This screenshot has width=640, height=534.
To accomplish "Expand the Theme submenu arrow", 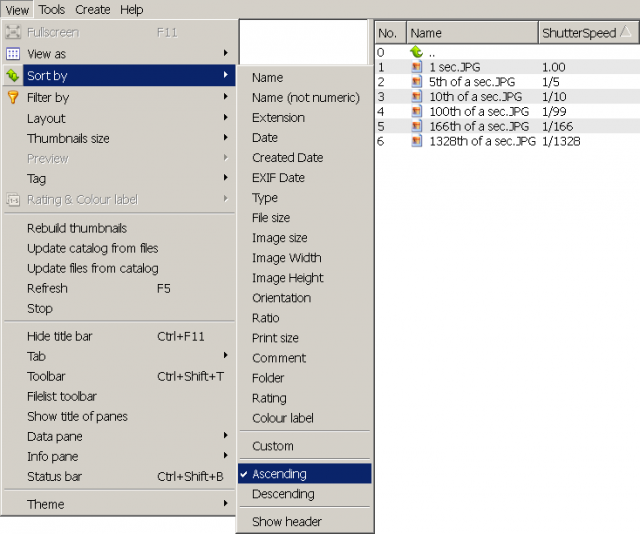I will (225, 503).
